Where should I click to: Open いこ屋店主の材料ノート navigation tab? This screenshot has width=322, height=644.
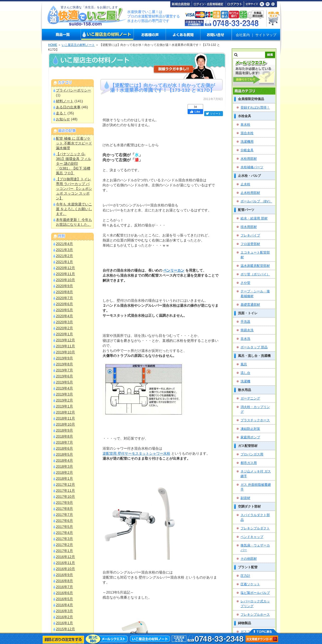pyautogui.click(x=107, y=35)
